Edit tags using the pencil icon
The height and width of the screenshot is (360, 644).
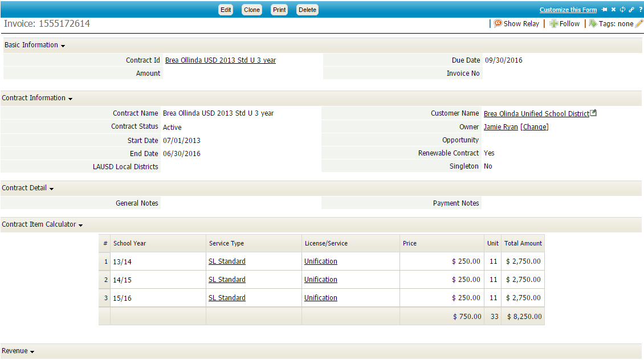tap(639, 24)
